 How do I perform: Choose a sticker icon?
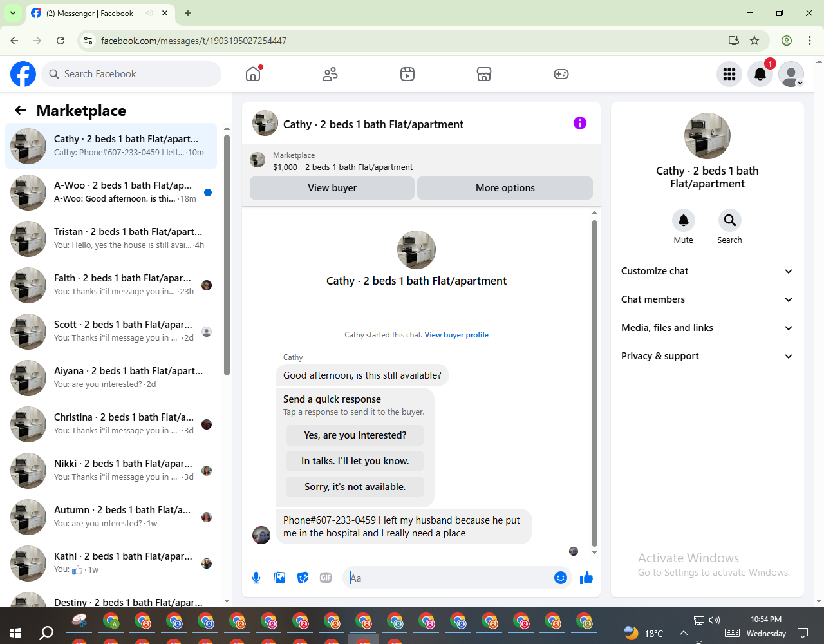[303, 578]
